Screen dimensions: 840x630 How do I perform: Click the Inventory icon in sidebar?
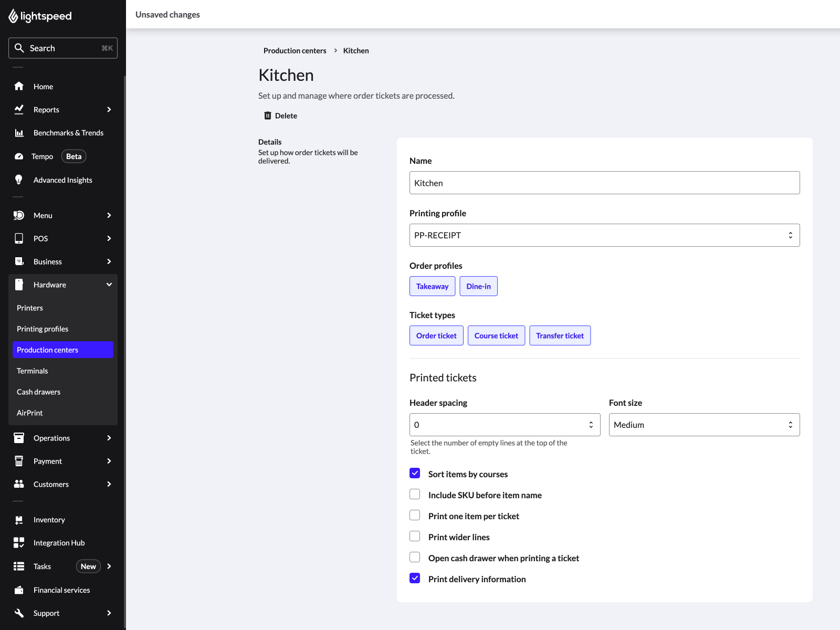(x=19, y=520)
